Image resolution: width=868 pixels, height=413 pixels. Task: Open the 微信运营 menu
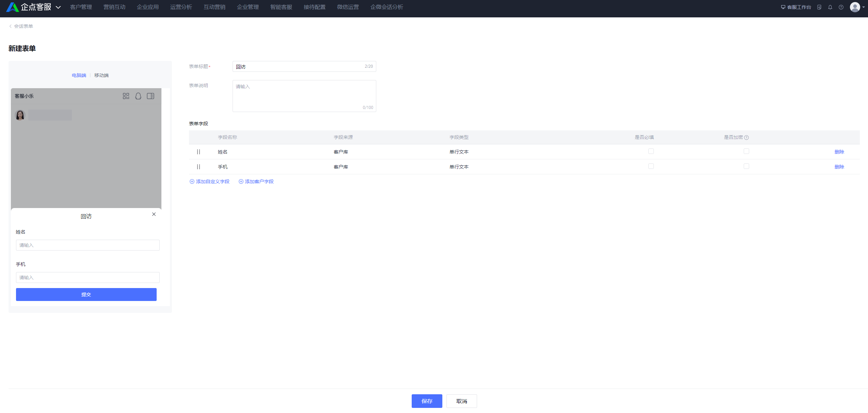point(348,7)
